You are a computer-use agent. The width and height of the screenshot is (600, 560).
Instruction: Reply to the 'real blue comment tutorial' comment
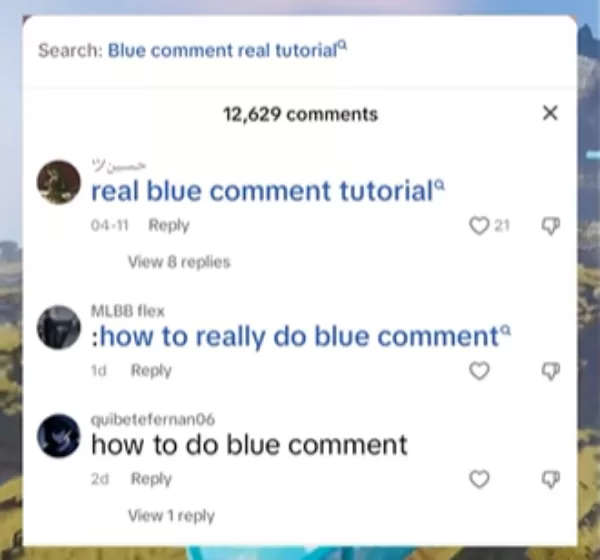pos(169,225)
